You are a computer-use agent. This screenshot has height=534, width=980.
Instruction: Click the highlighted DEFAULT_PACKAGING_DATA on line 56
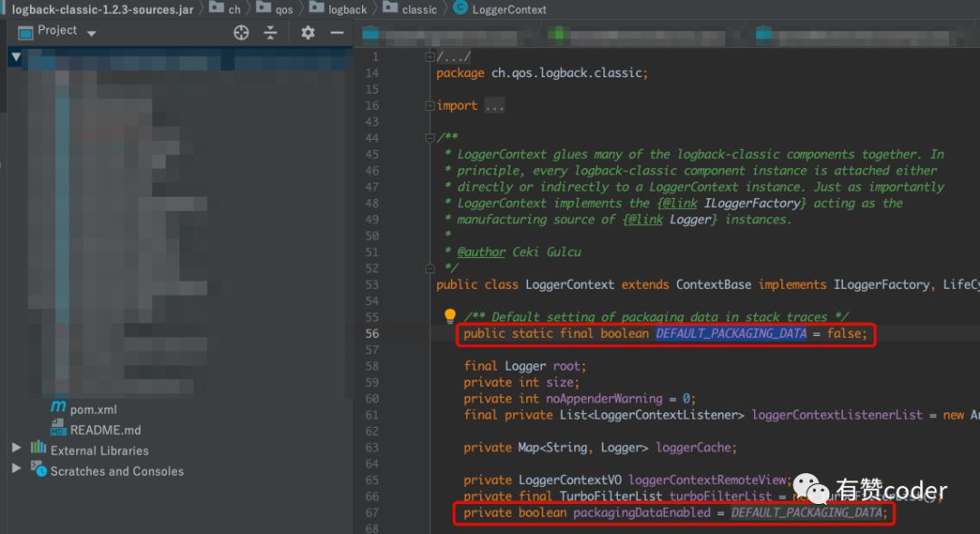tap(730, 334)
